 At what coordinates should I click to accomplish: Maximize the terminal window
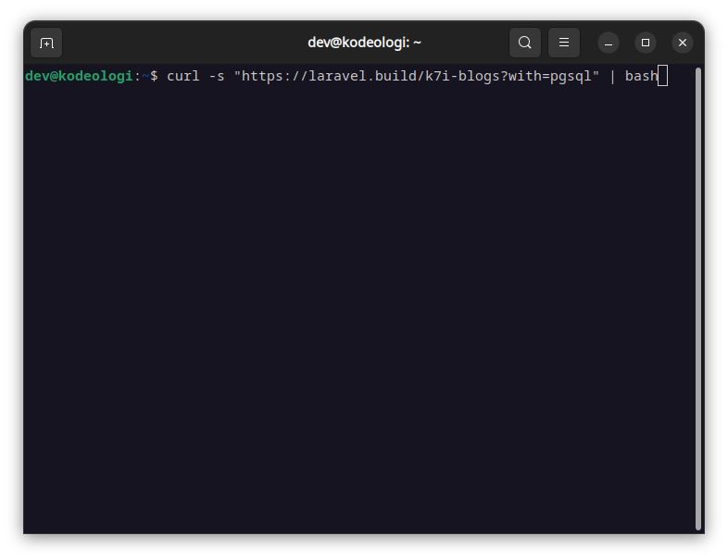(646, 43)
